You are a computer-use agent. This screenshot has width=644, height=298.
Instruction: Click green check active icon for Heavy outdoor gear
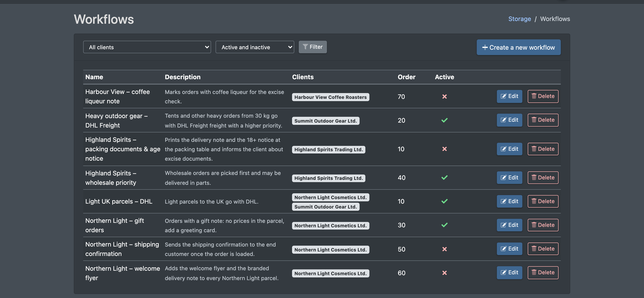444,120
